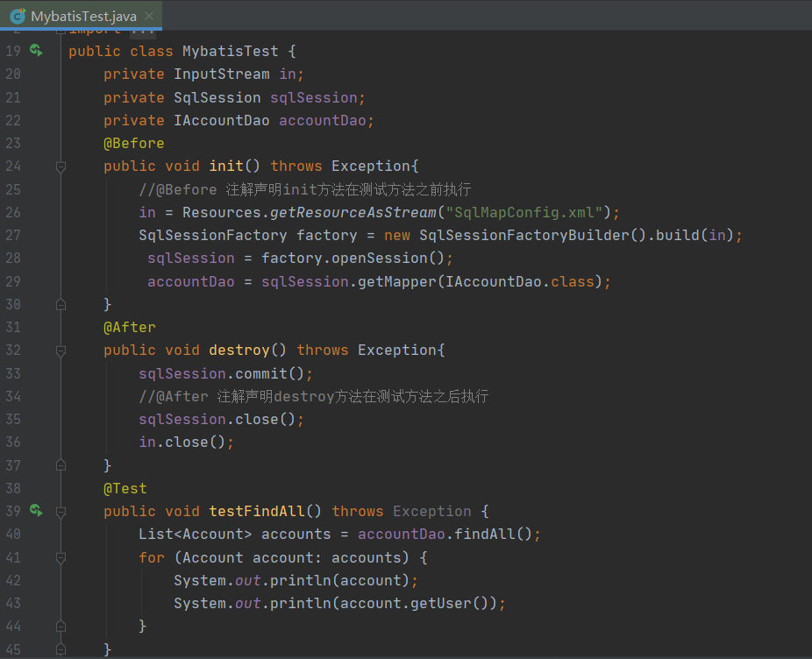Click the run test icon beside line 39
Image resolution: width=812 pixels, height=659 pixels.
(x=36, y=510)
